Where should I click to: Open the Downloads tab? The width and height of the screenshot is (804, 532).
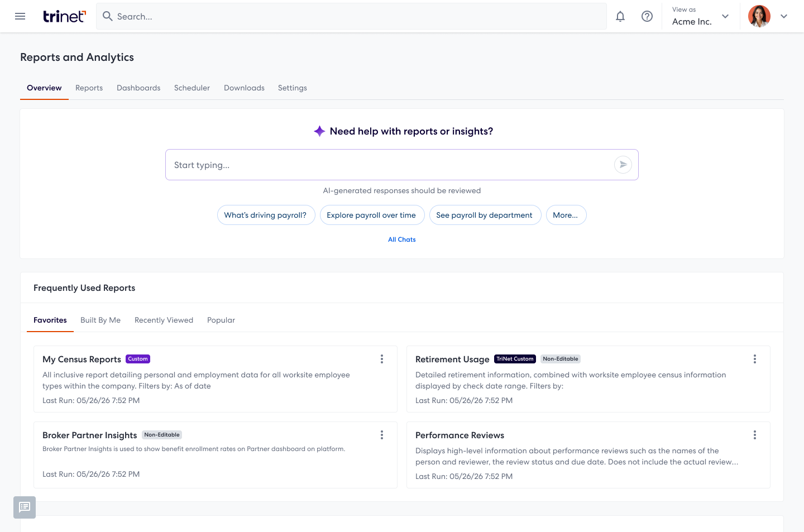click(x=244, y=88)
